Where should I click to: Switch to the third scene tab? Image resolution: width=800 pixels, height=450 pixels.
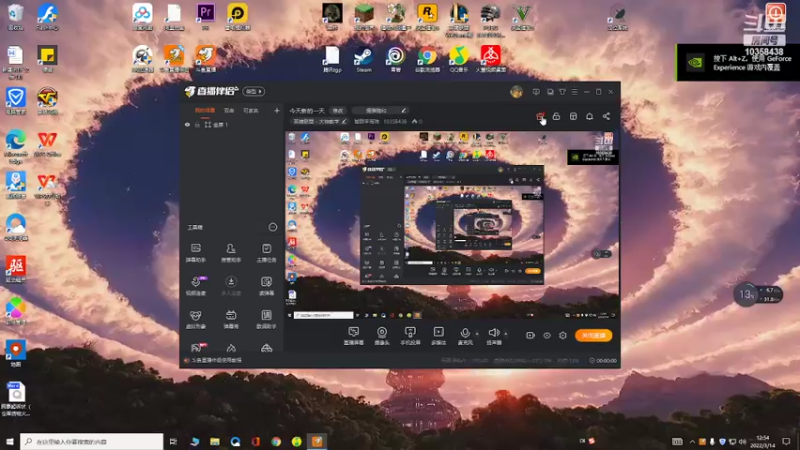pos(250,110)
